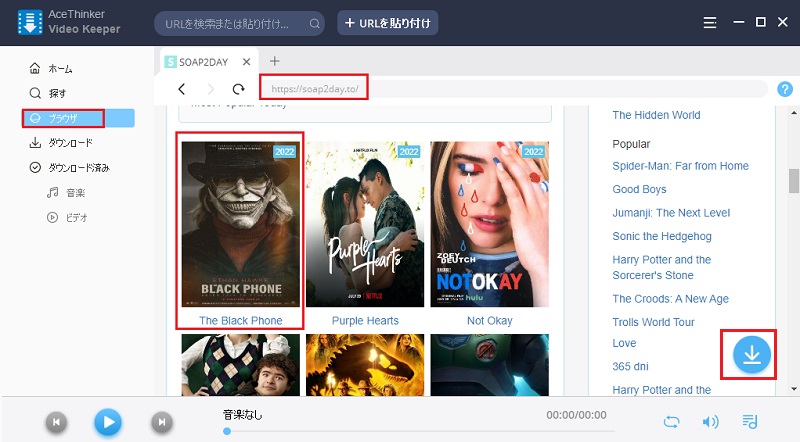This screenshot has width=800, height=442.
Task: Click the page scrollbar down arrow
Action: tap(794, 389)
